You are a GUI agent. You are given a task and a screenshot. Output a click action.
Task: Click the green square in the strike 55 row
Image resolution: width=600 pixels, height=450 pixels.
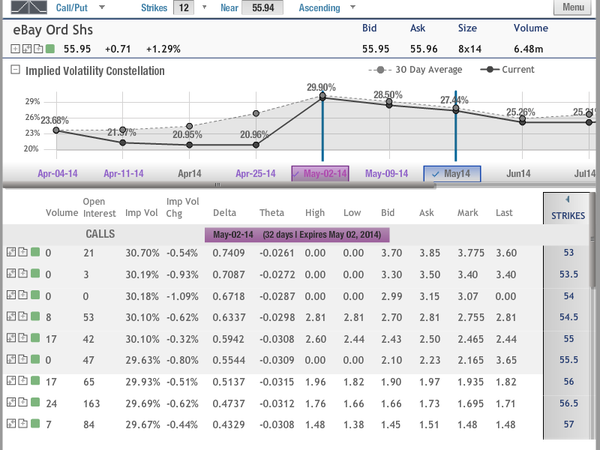tap(35, 338)
